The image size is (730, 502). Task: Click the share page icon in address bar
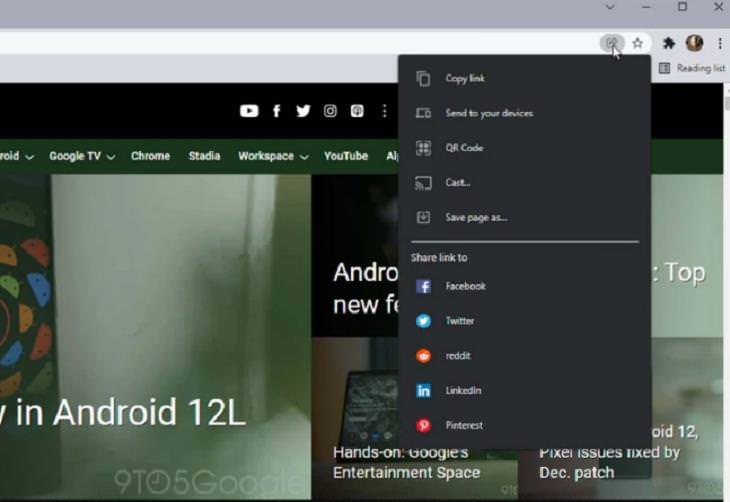coord(611,43)
